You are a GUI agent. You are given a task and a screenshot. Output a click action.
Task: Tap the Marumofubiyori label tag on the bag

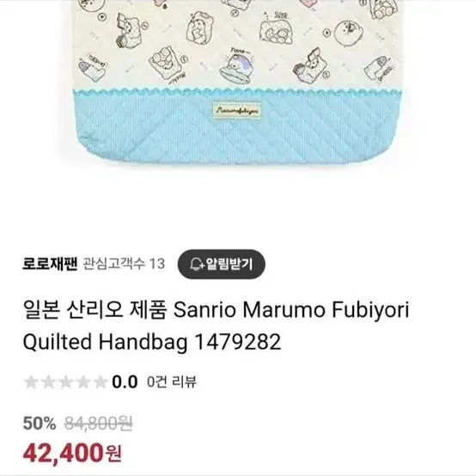coord(236,110)
